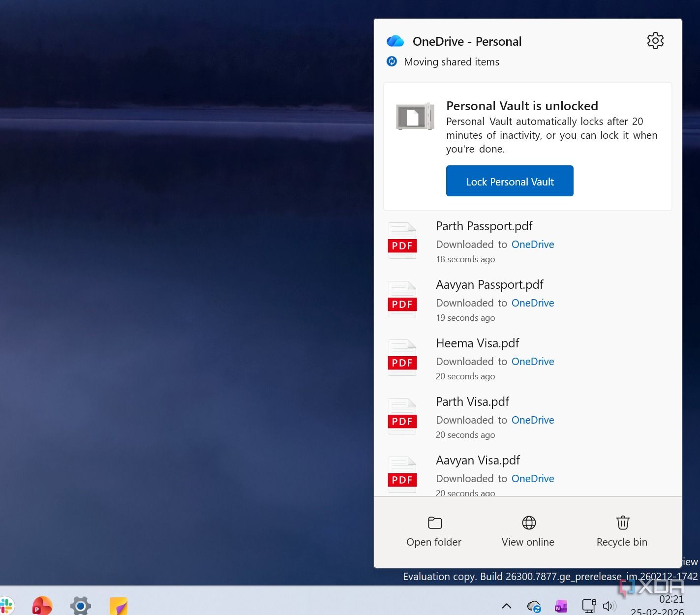Click the "18 seconds ago" timestamp
Image resolution: width=700 pixels, height=615 pixels.
pos(465,259)
